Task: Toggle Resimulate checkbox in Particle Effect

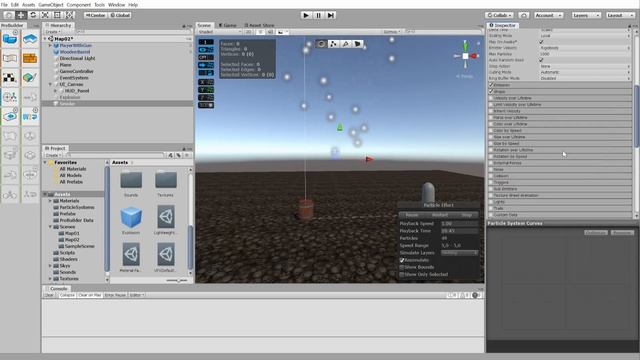Action: pos(402,260)
